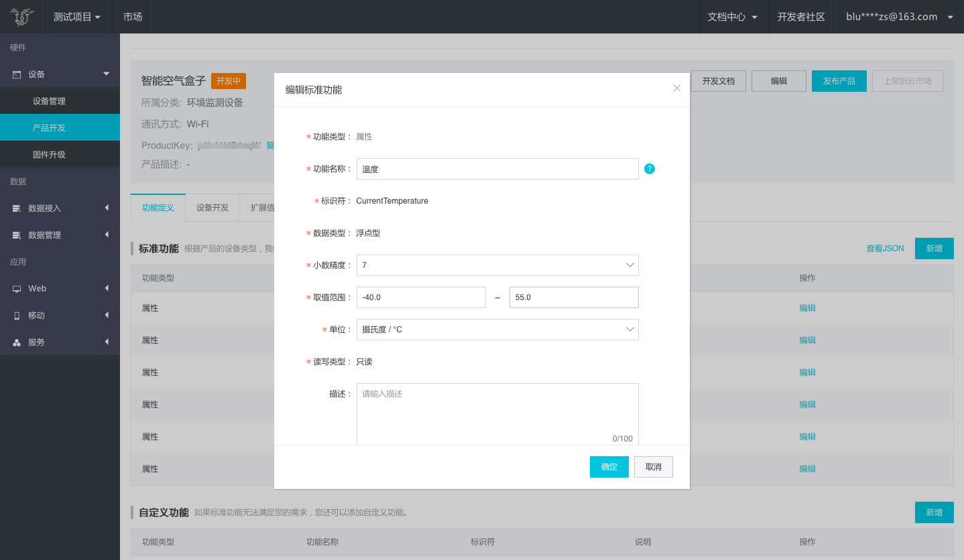
Task: Click the 数据接入 sidebar icon
Action: (17, 208)
